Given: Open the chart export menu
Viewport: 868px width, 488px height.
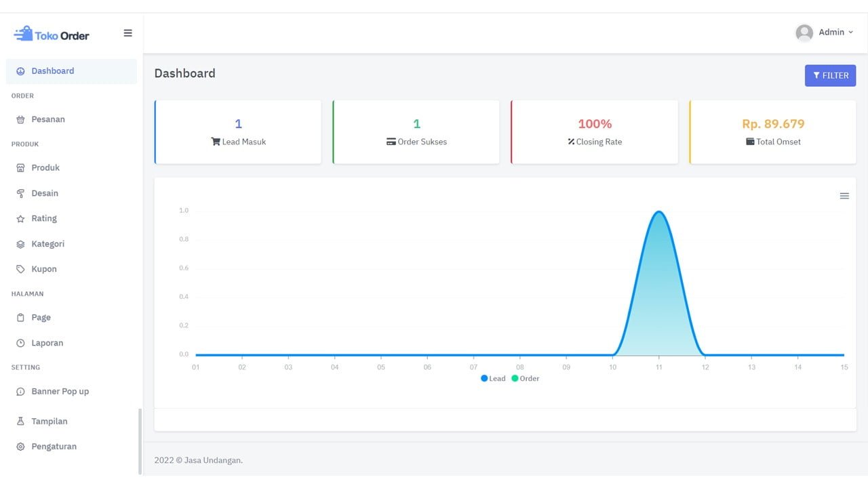Looking at the screenshot, I should 844,196.
